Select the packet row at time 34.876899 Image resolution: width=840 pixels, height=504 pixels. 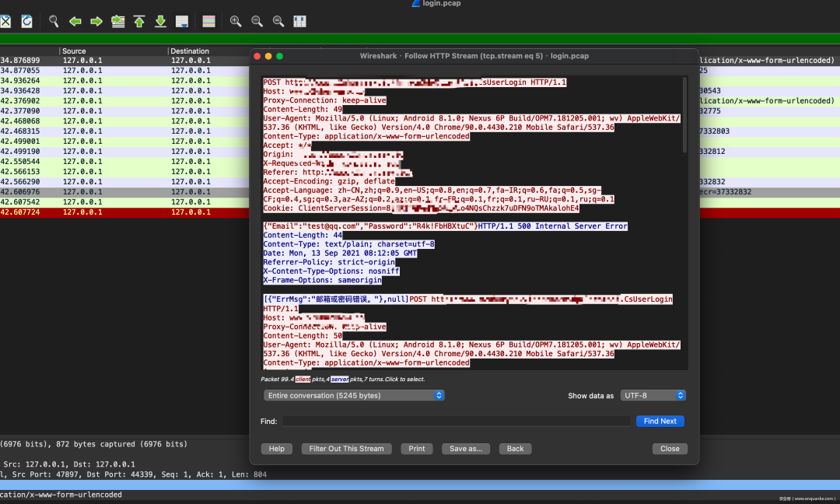124,61
